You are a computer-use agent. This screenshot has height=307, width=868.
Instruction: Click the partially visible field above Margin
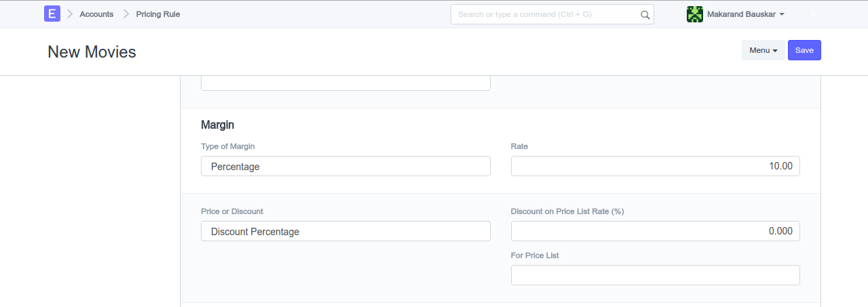pos(345,83)
